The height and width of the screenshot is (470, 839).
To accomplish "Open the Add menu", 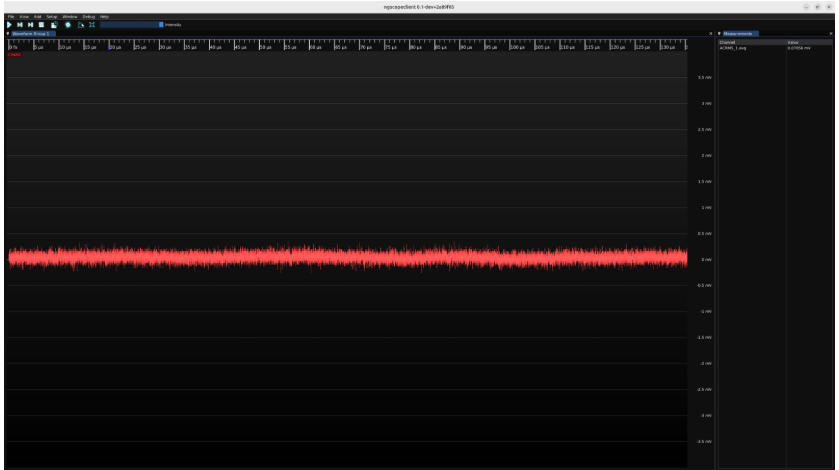I will pyautogui.click(x=38, y=17).
